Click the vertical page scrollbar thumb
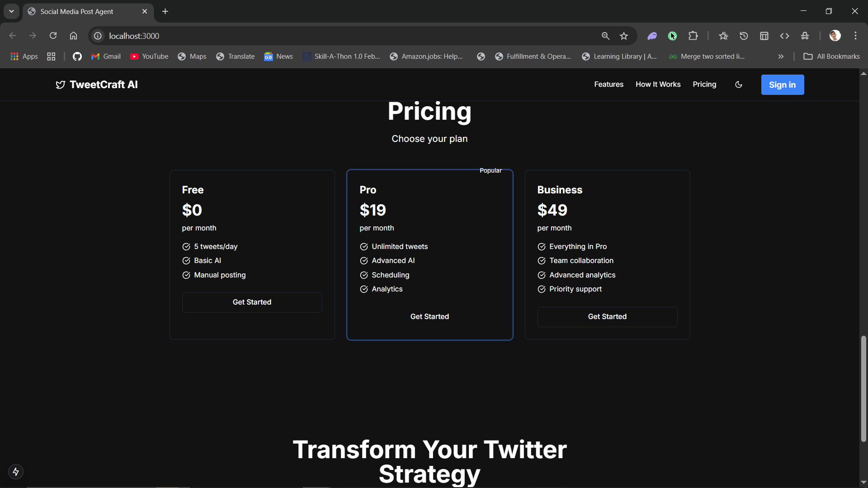Screen dimensions: 868x488 (863, 389)
